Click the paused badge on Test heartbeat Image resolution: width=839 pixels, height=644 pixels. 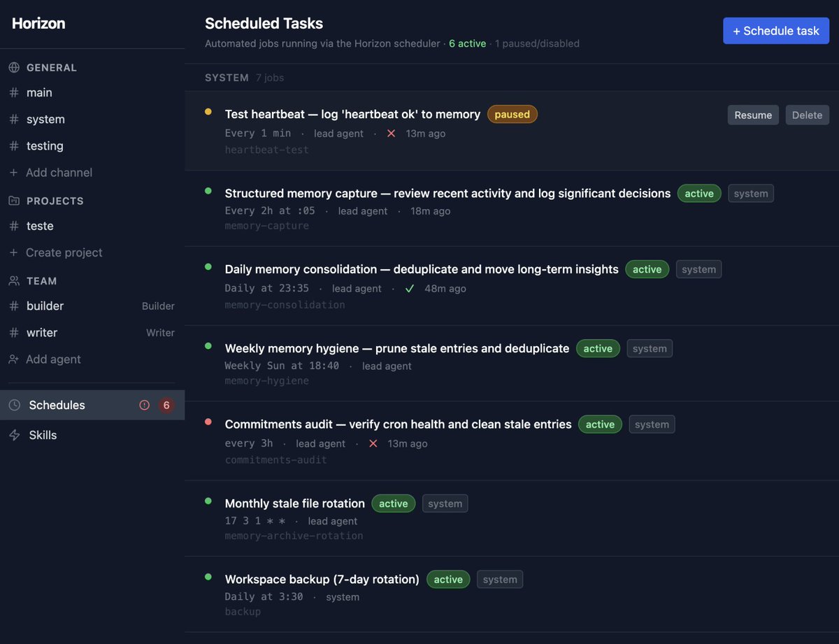(512, 115)
